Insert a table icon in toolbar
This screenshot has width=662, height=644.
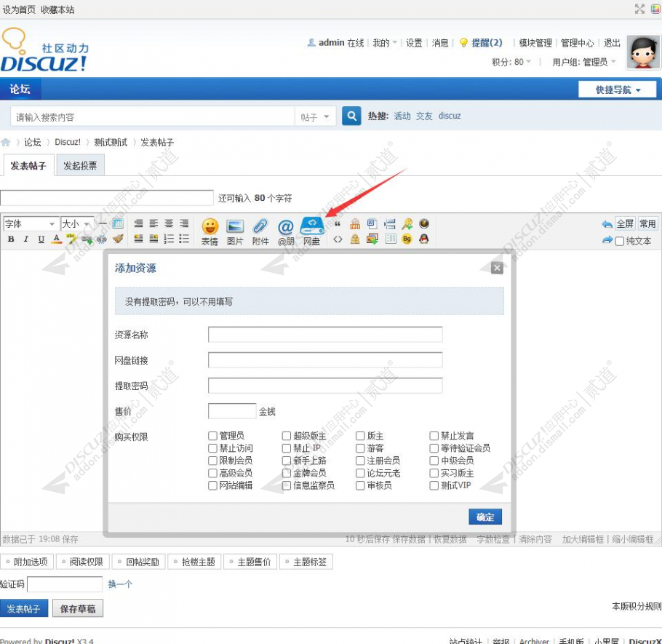click(x=118, y=223)
